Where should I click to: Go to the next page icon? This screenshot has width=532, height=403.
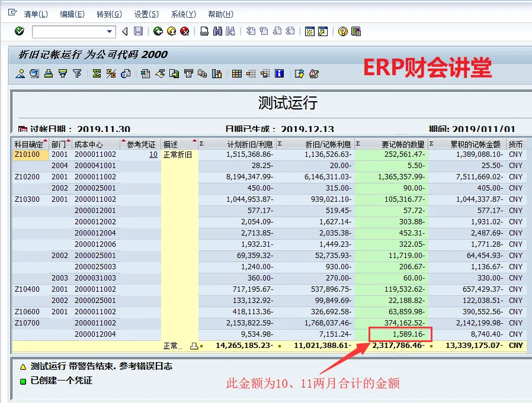pyautogui.click(x=277, y=31)
